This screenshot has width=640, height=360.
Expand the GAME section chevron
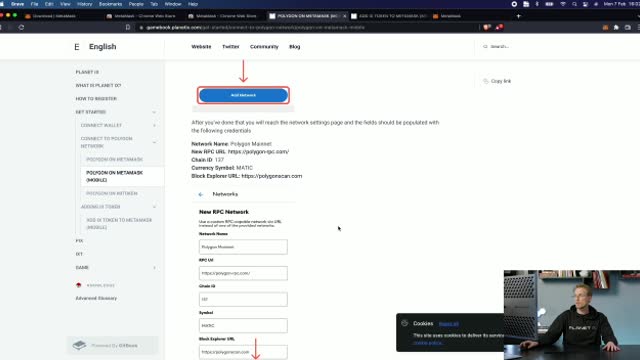[x=154, y=267]
